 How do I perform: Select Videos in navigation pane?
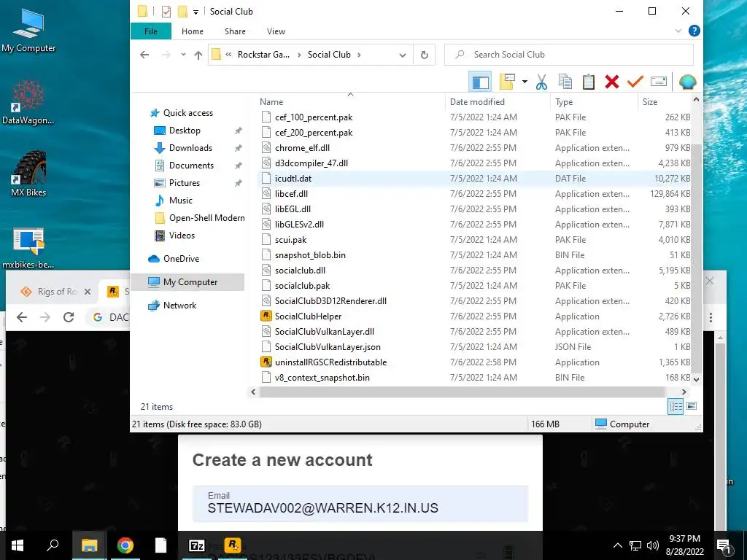click(x=182, y=236)
